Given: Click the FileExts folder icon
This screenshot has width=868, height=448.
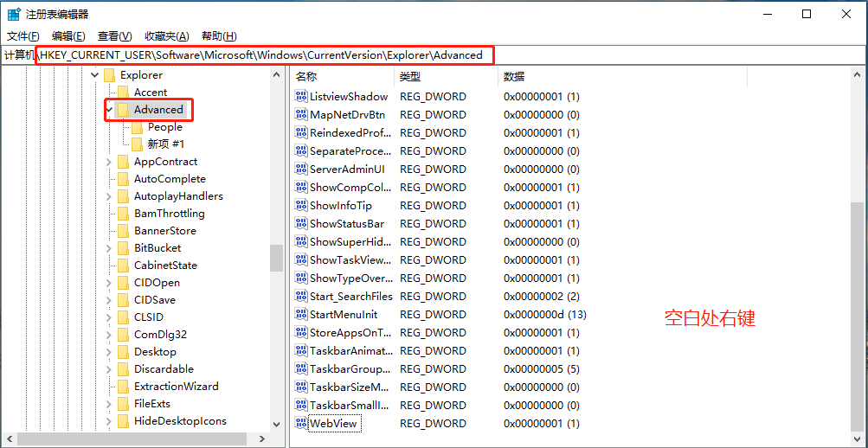Looking at the screenshot, I should click(123, 404).
